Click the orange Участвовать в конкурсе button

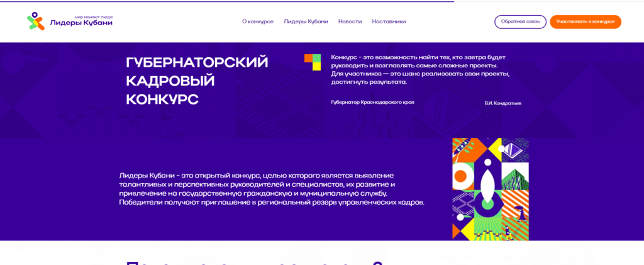click(x=585, y=21)
